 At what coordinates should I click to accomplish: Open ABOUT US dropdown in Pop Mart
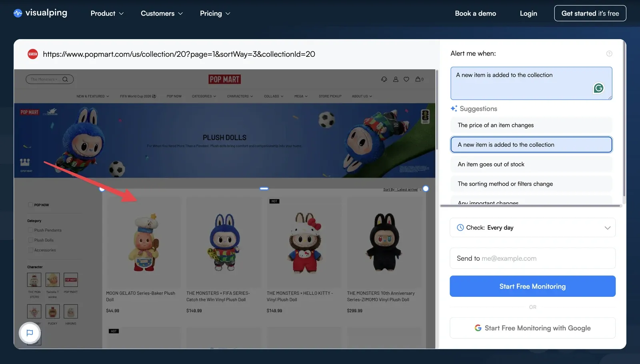click(x=362, y=96)
